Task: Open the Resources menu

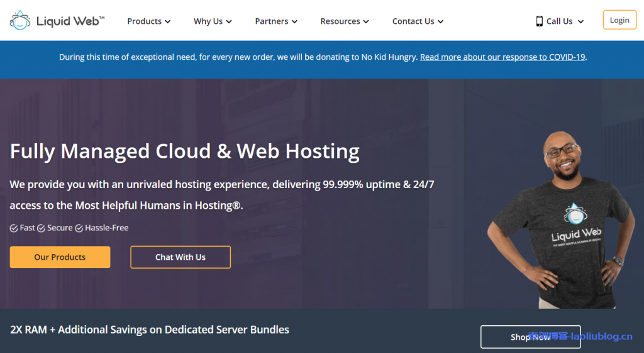Action: coord(344,21)
